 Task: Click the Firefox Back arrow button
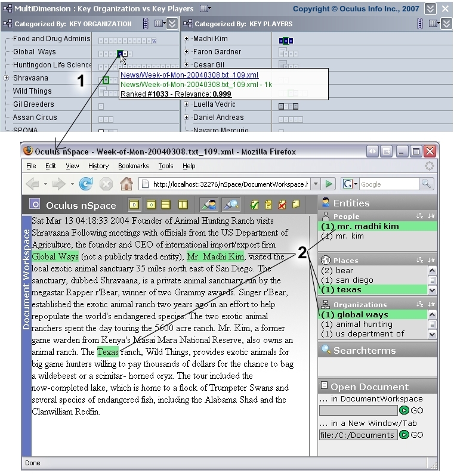(x=33, y=184)
